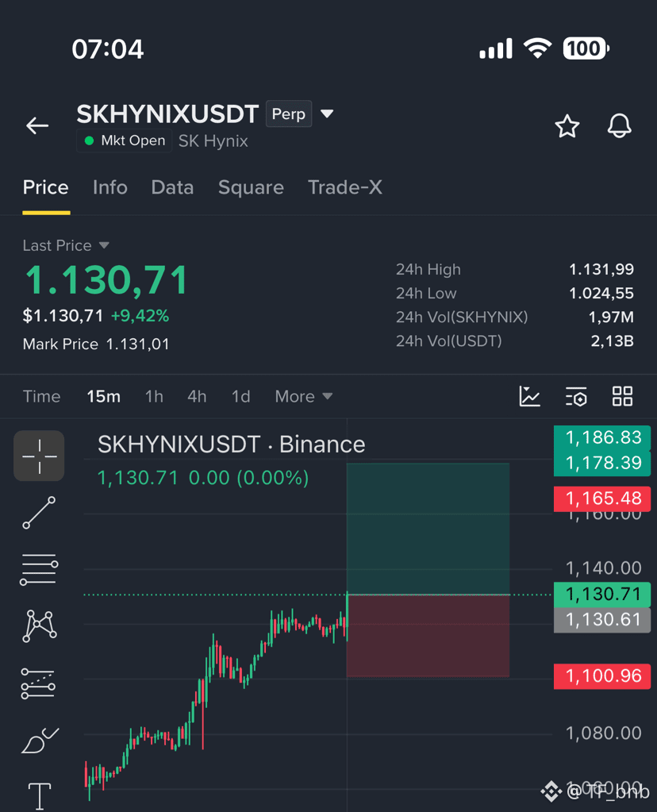The image size is (657, 812).
Task: Tap the Mkt Open status badge
Action: tap(125, 140)
